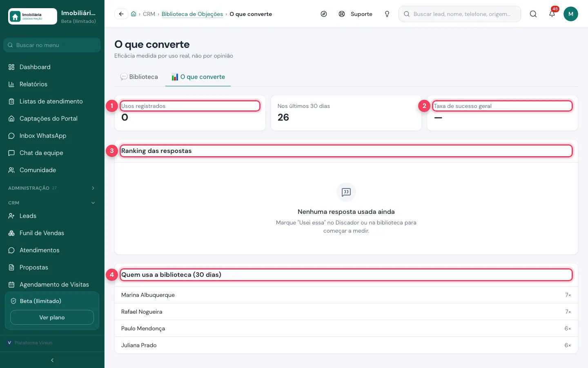Open the home breadcrumb icon
The height and width of the screenshot is (368, 588).
click(x=134, y=14)
